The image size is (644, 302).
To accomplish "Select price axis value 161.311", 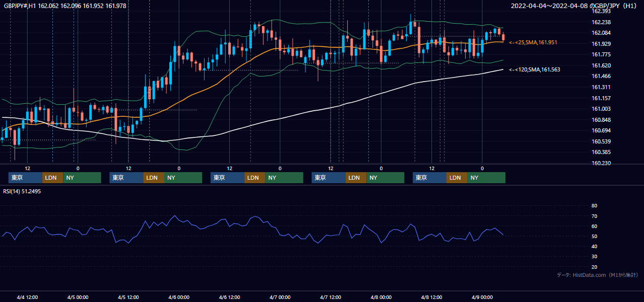I will (601, 87).
